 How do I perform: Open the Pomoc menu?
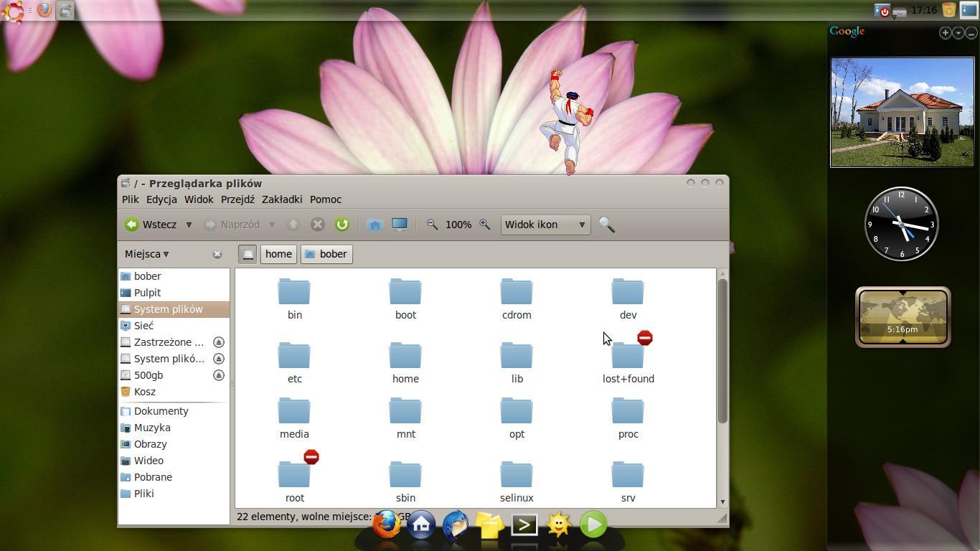326,199
